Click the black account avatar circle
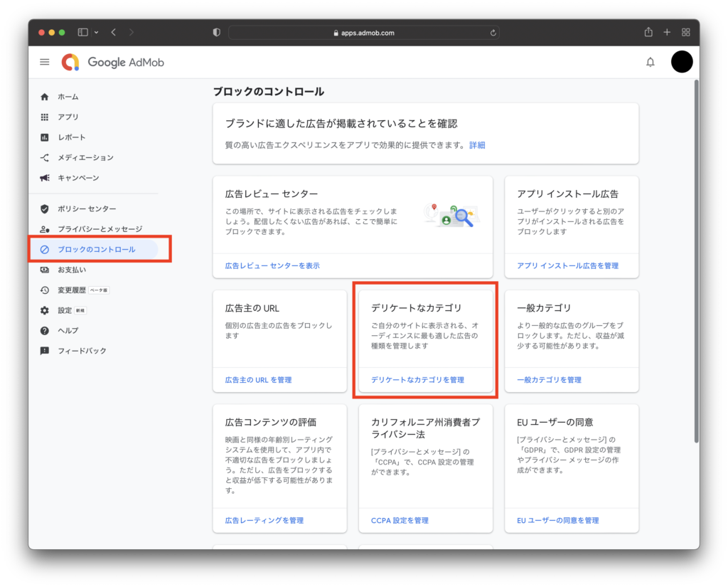This screenshot has width=728, height=587. coord(681,63)
